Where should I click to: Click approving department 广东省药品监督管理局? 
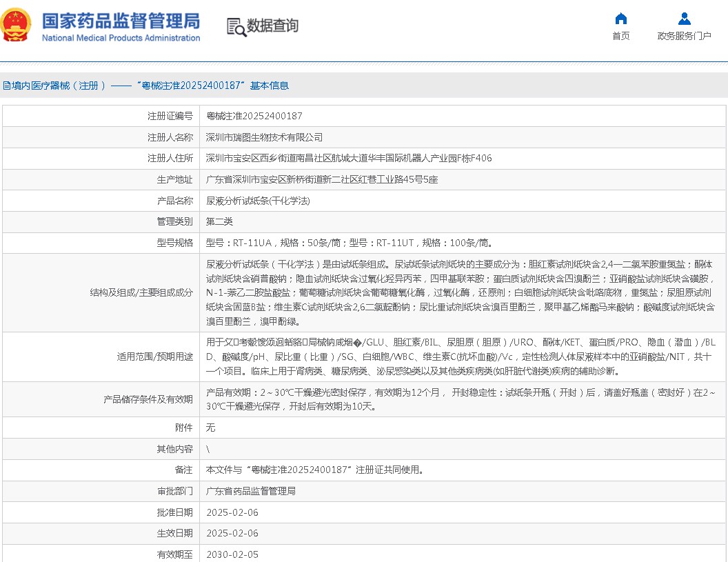(251, 491)
